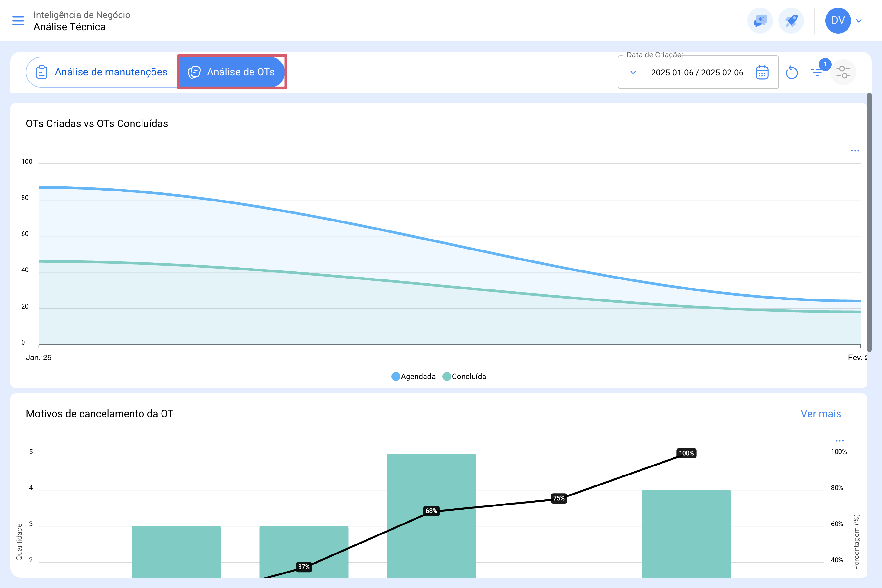This screenshot has width=882, height=588.
Task: Open the AI chat assistant icon
Action: click(760, 21)
